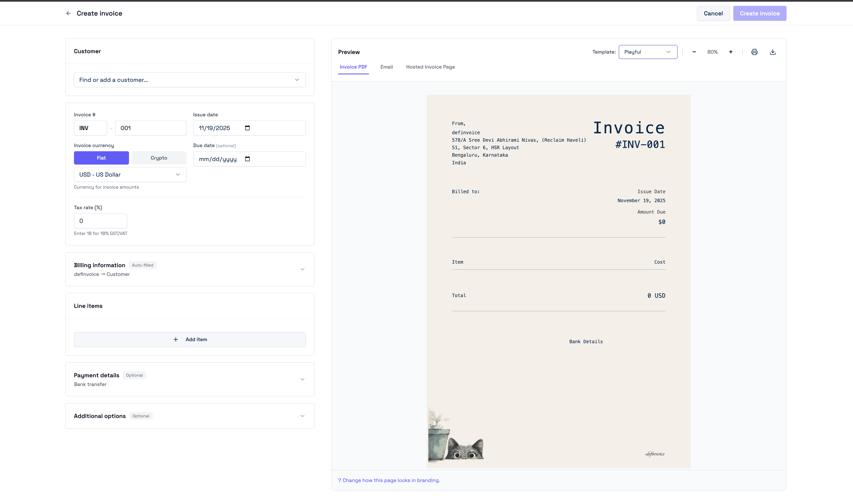853x504 pixels.
Task: Zoom in on the invoice preview
Action: (731, 52)
